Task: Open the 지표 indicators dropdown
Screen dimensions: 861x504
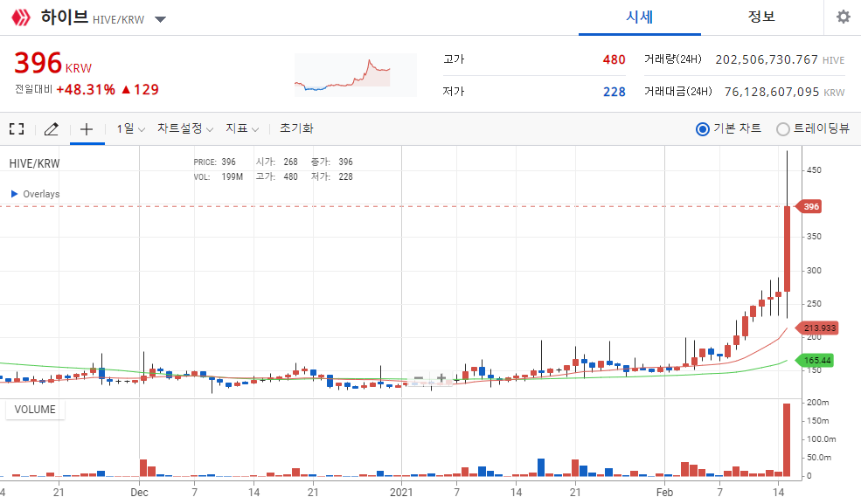Action: pos(242,129)
